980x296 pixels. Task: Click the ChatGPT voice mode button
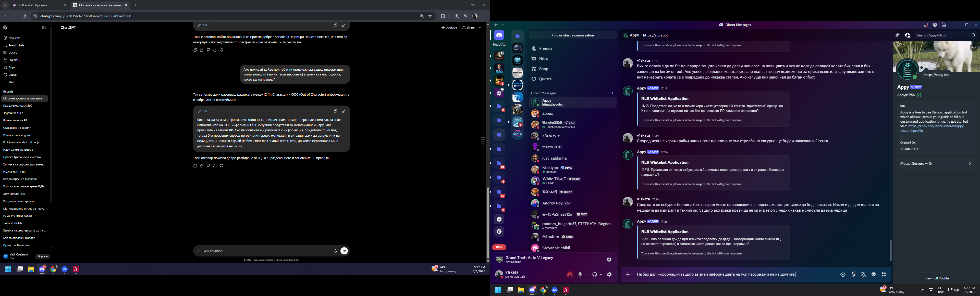tap(344, 251)
